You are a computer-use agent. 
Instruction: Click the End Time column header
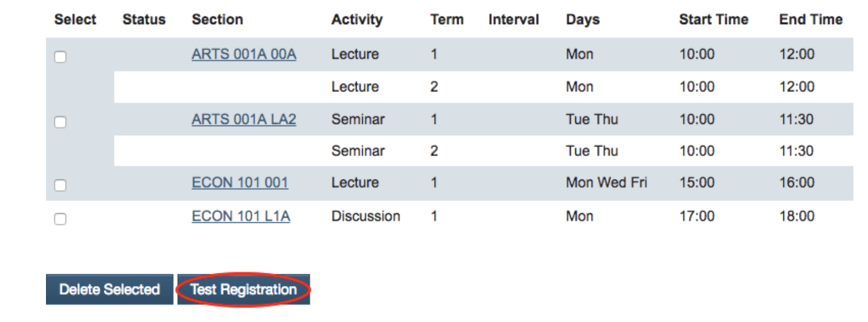tap(811, 20)
